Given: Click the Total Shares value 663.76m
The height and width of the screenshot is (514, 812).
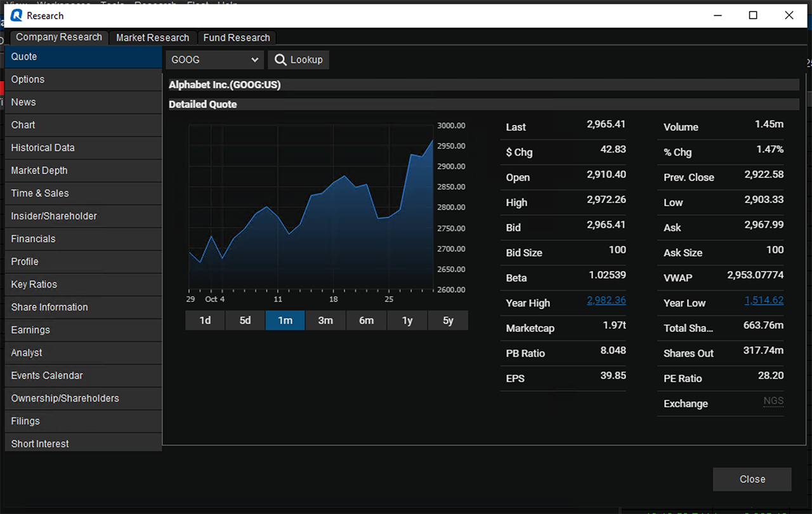Looking at the screenshot, I should click(x=764, y=326).
